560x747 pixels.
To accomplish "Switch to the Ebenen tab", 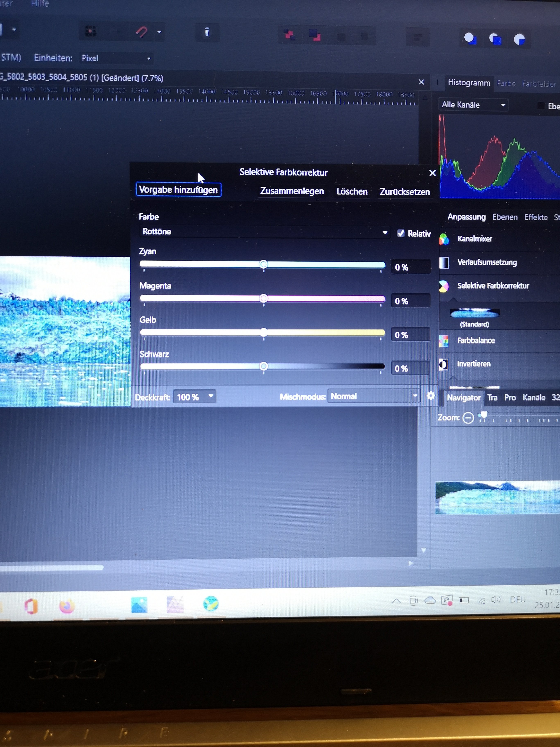I will (x=505, y=217).
